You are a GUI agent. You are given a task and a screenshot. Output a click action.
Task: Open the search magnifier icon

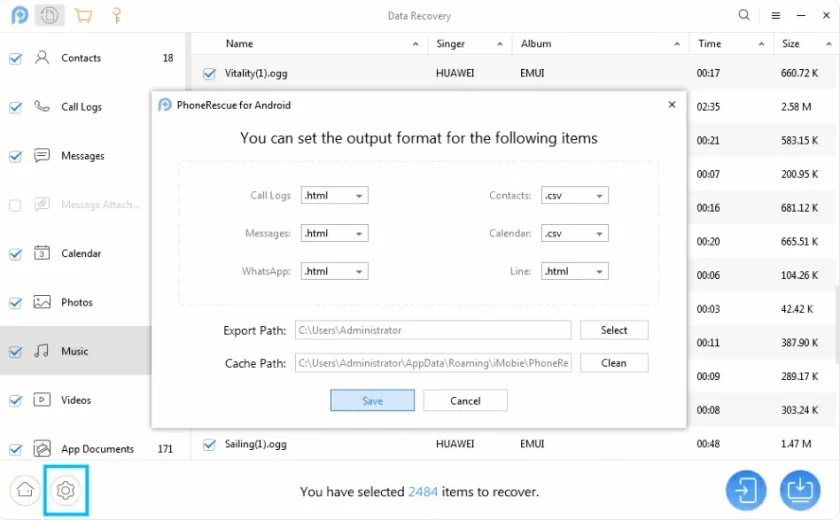coord(744,15)
